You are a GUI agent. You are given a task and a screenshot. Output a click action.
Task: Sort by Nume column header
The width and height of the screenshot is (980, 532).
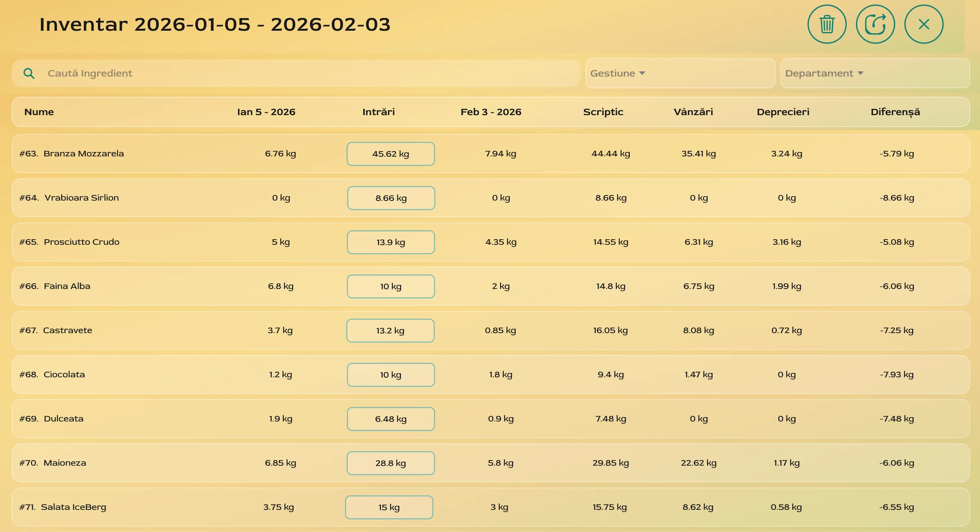click(x=39, y=112)
